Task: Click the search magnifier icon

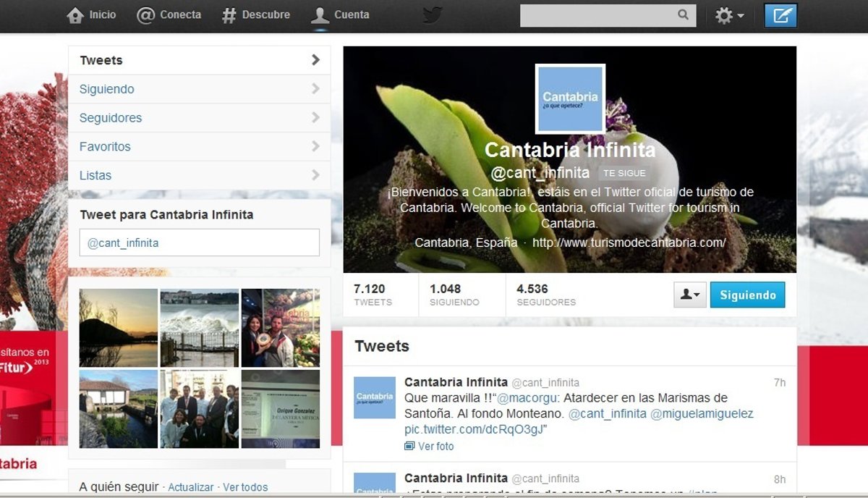Action: click(x=683, y=14)
